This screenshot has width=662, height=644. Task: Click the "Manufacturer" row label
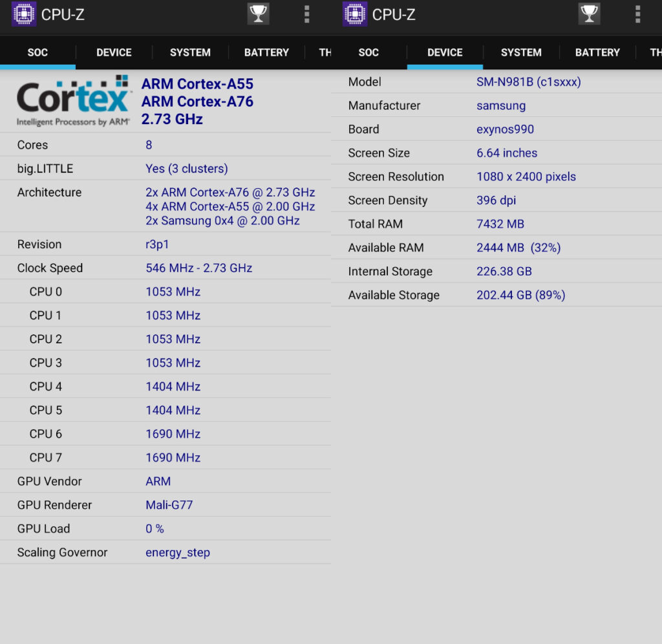point(384,105)
